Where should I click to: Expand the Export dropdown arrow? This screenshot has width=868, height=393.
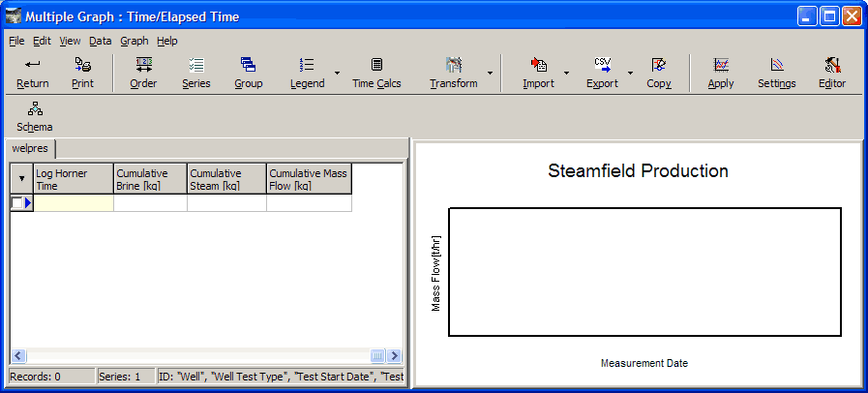click(630, 73)
